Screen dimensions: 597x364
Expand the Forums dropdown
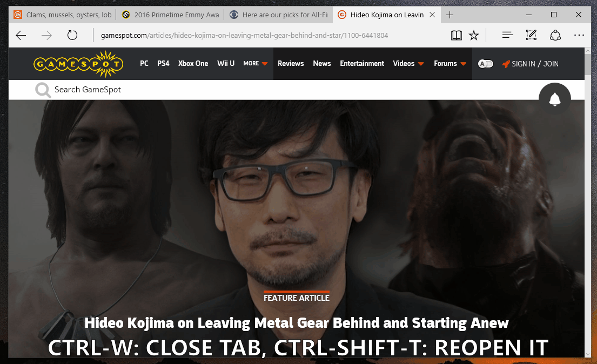click(450, 63)
